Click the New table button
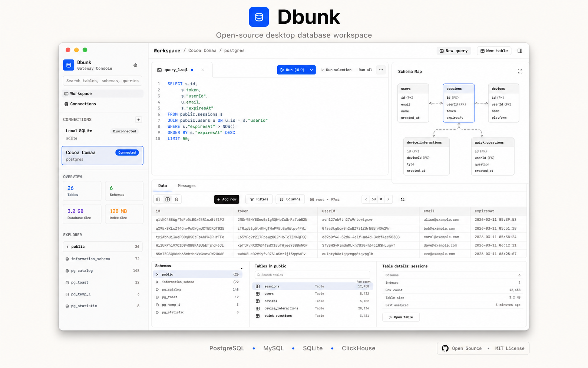Image resolution: width=588 pixels, height=368 pixels. (x=494, y=51)
